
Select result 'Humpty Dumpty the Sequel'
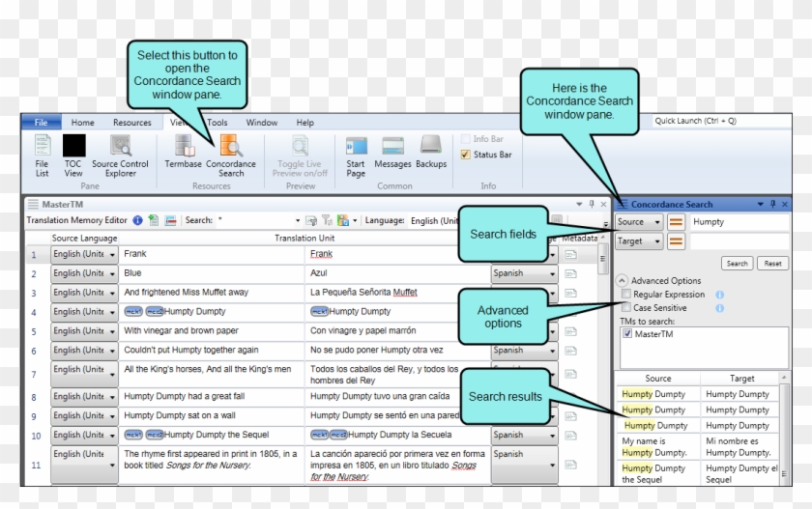[x=657, y=474]
